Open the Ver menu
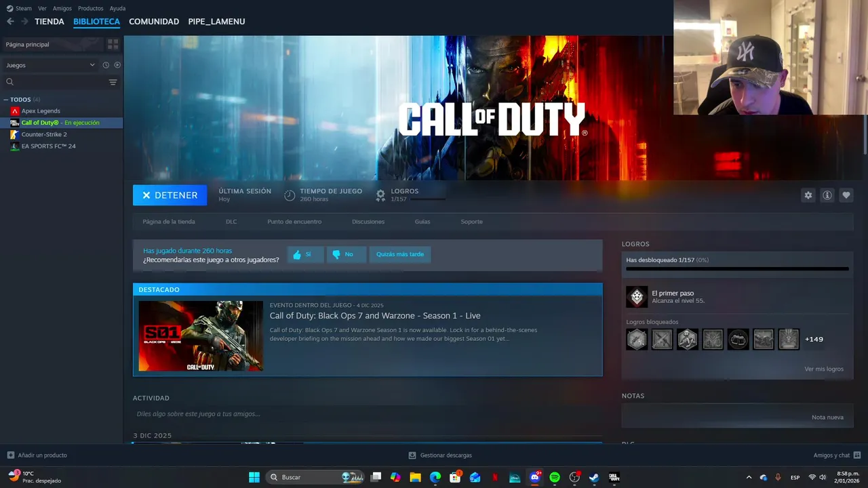Screen dimensions: 868x488 tap(42, 8)
